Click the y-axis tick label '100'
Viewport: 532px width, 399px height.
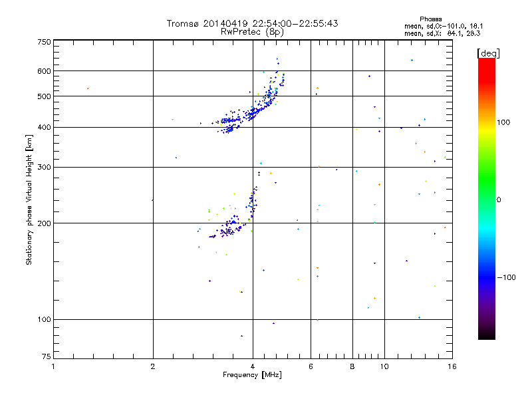pos(44,320)
